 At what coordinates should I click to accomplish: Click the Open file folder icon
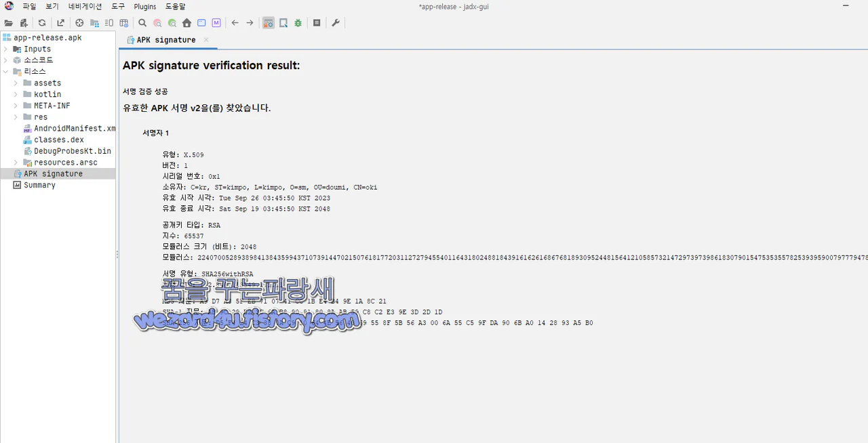[9, 23]
